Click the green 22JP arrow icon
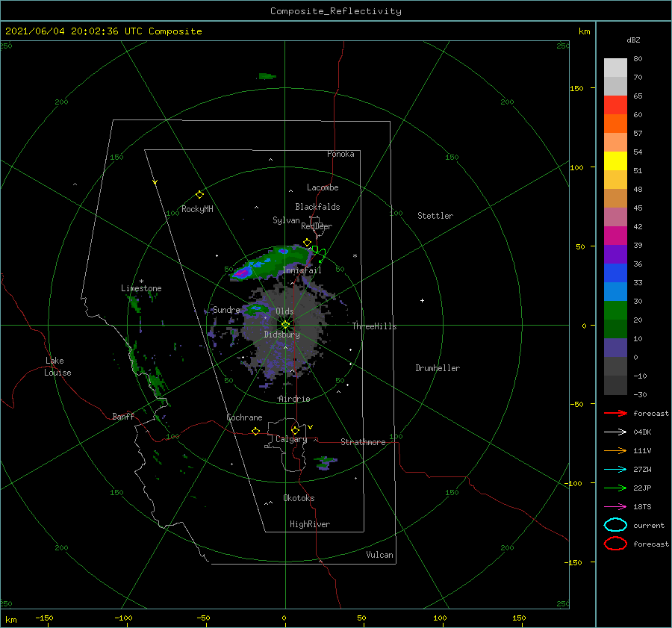The width and height of the screenshot is (672, 628). (x=615, y=488)
